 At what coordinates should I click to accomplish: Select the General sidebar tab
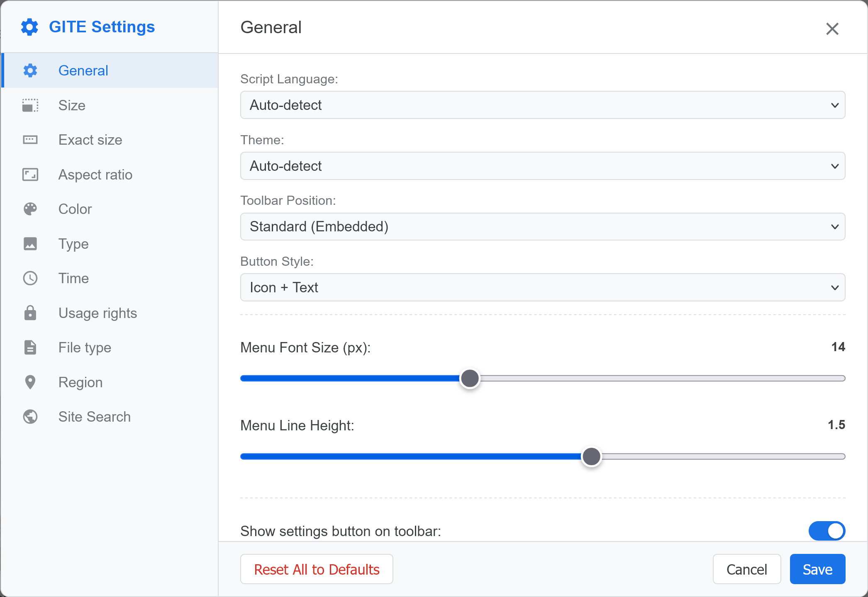[83, 70]
